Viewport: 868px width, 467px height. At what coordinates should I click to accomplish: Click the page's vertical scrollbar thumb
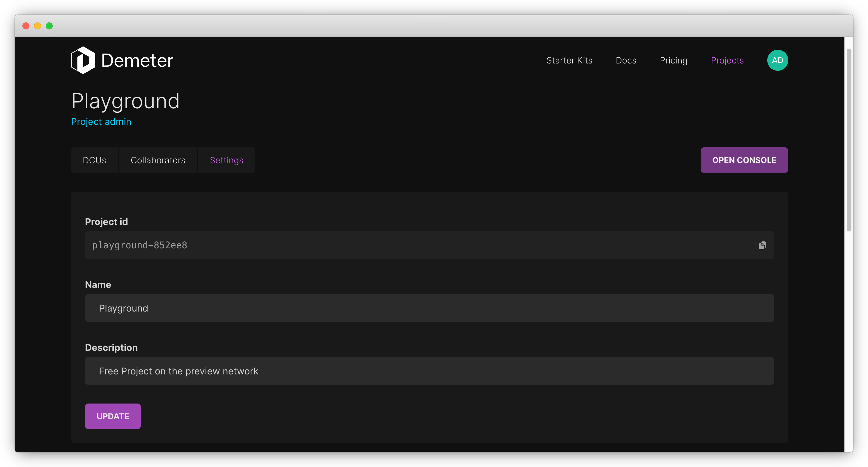pos(849,140)
